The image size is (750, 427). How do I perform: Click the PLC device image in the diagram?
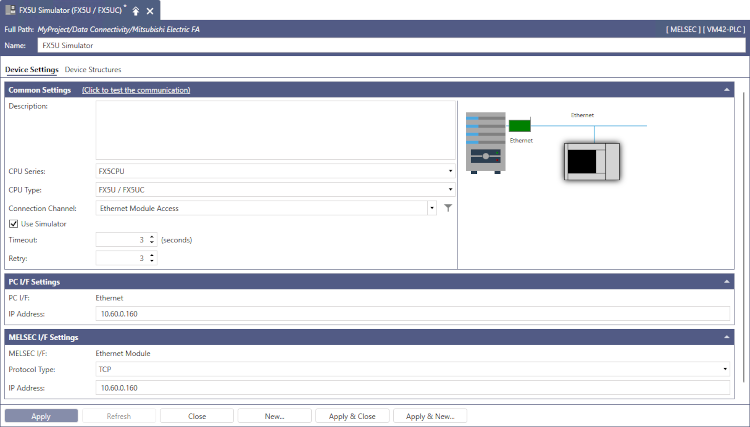pos(592,162)
